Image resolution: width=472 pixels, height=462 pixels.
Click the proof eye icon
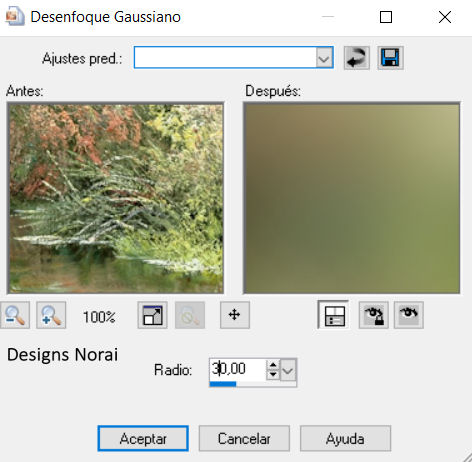(409, 315)
